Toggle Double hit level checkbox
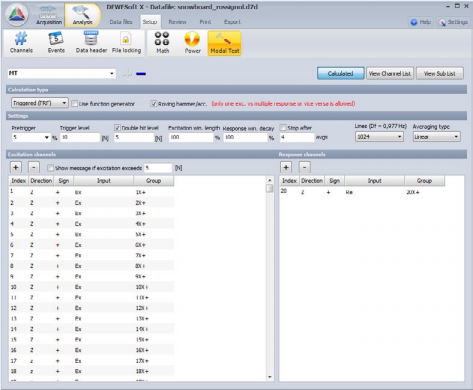Image resolution: width=473 pixels, height=390 pixels. coord(117,128)
